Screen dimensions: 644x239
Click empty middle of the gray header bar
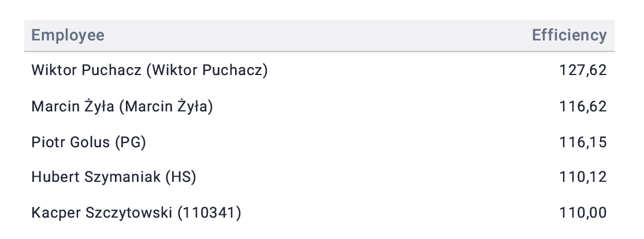[318, 35]
